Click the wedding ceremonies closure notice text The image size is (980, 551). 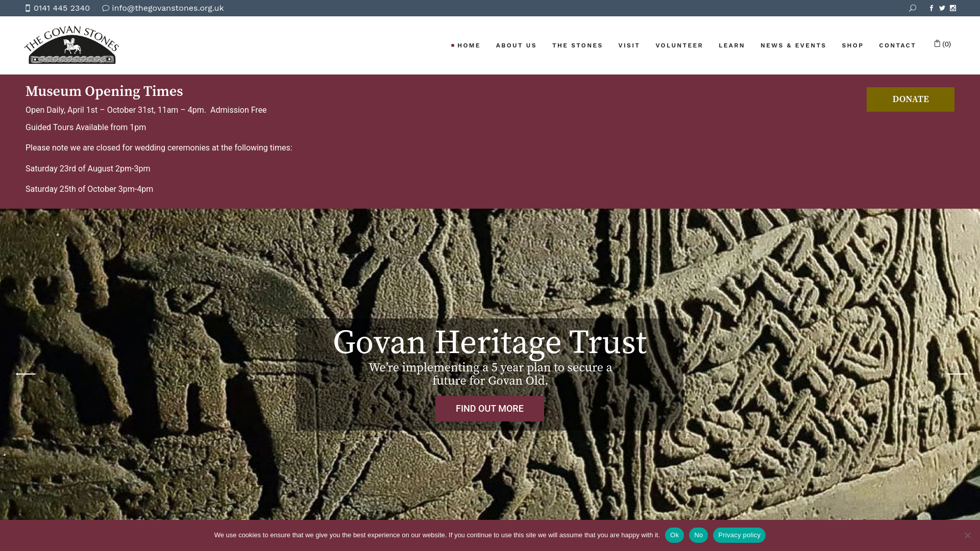[x=159, y=148]
